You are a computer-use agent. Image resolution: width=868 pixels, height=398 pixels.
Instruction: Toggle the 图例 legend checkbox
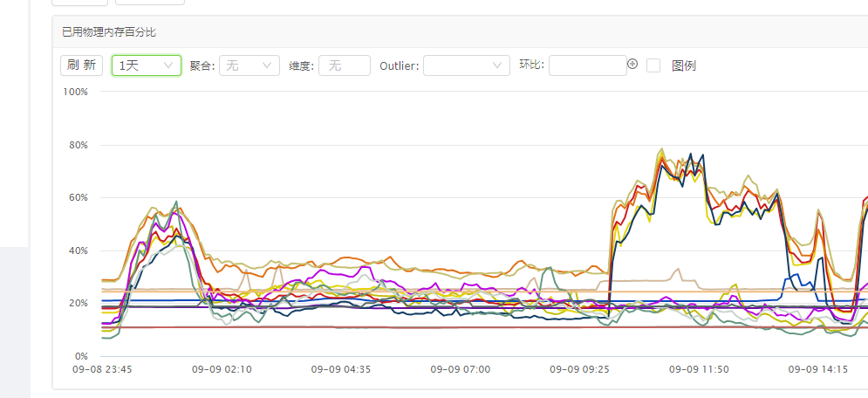coord(653,65)
